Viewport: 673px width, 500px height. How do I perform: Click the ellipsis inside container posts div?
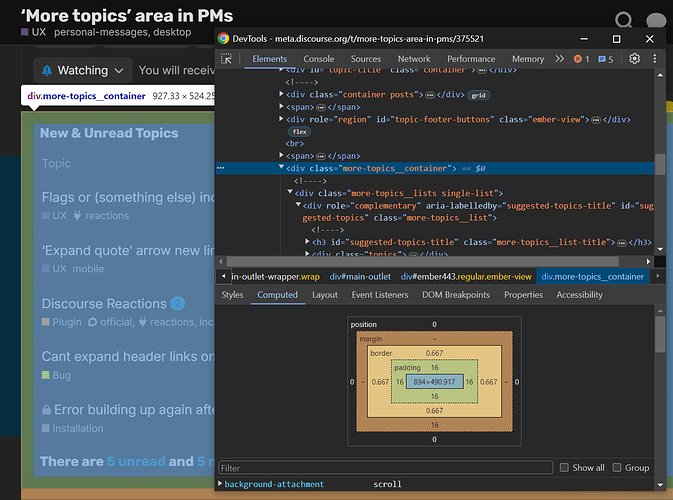(x=430, y=95)
